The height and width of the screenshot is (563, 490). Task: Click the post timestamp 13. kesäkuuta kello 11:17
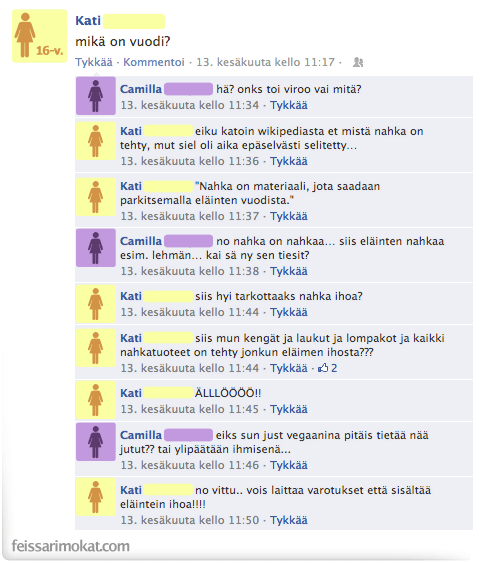[265, 62]
